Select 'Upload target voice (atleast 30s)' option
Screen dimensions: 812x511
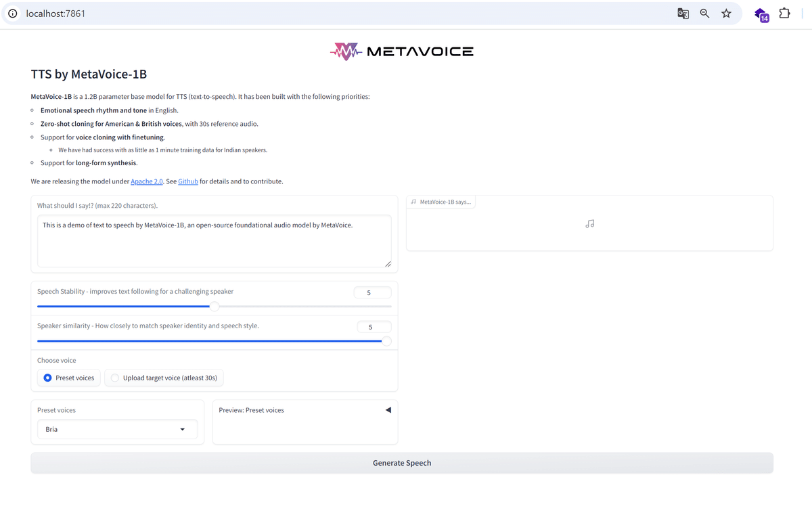click(x=114, y=378)
